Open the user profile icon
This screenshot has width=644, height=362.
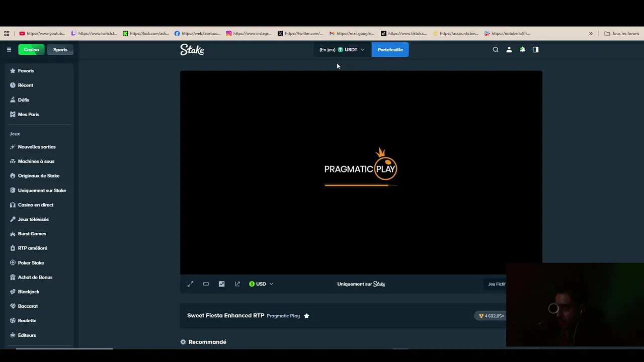pyautogui.click(x=509, y=50)
